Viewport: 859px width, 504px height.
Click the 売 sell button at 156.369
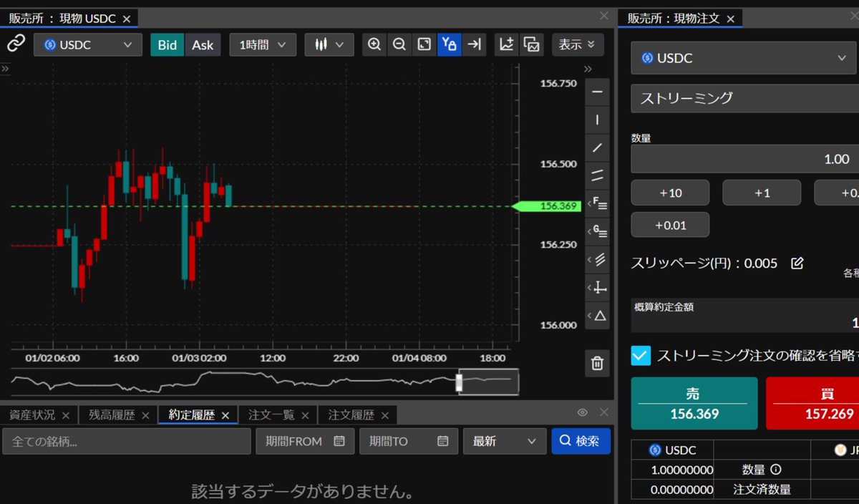[694, 403]
